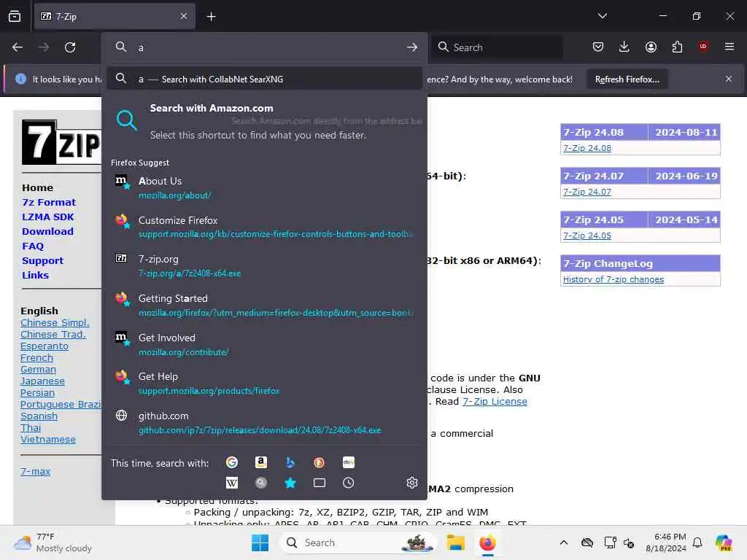Viewport: 747px width, 560px height.
Task: Open the uBlock Origin extension icon
Action: pyautogui.click(x=703, y=47)
